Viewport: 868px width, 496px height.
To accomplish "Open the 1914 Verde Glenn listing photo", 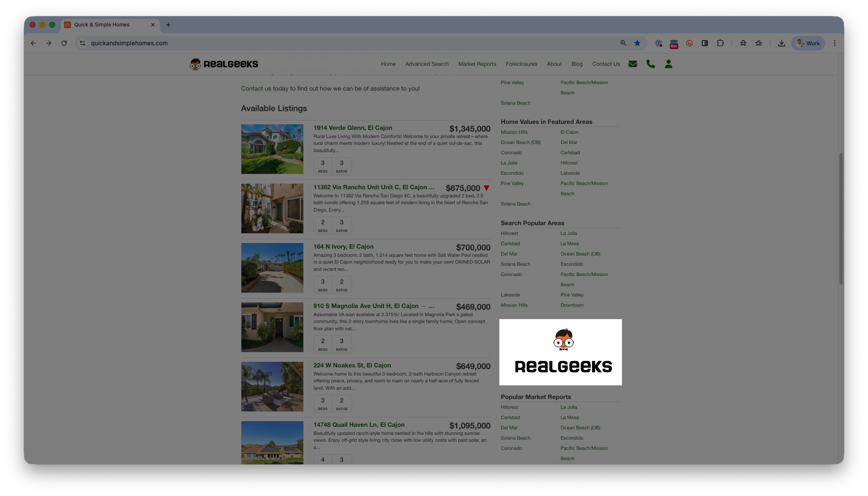I will tap(272, 149).
